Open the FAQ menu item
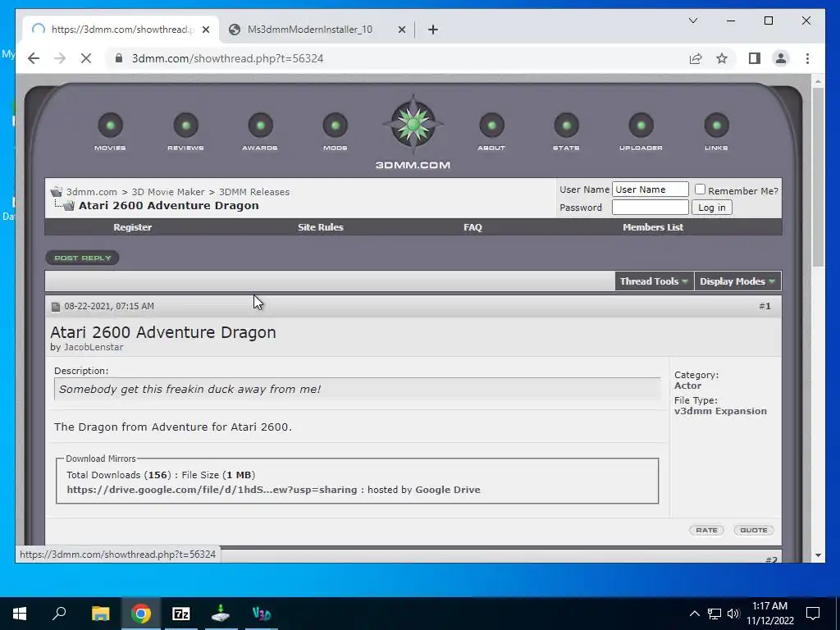This screenshot has width=840, height=630. [472, 227]
